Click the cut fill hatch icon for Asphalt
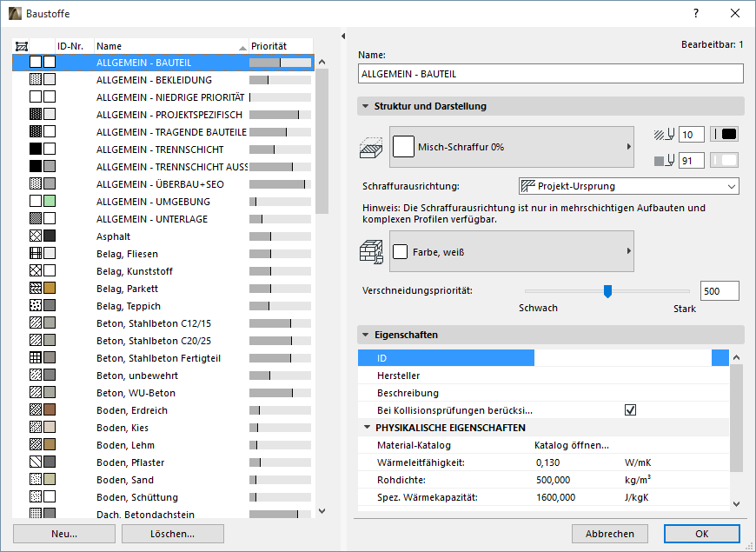The image size is (756, 552). click(x=36, y=236)
